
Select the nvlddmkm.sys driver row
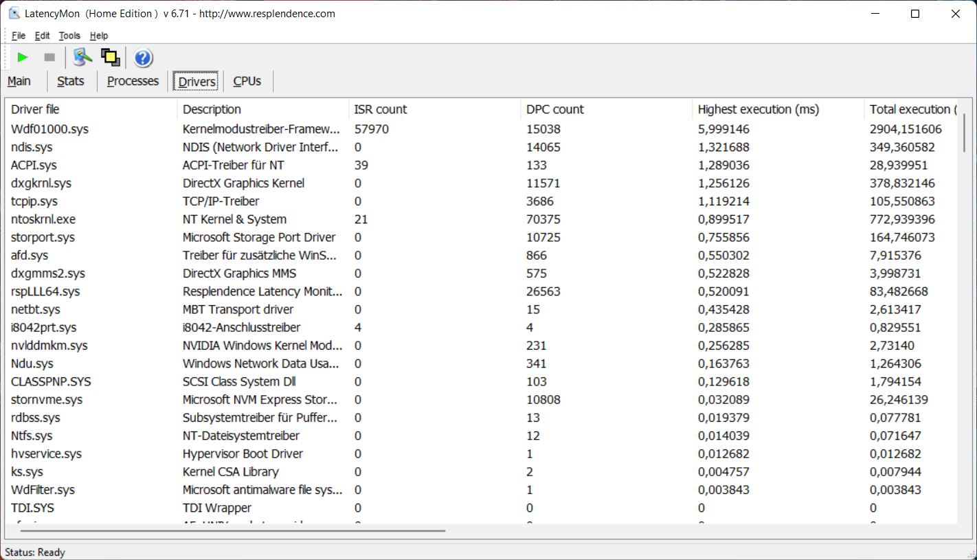(x=482, y=346)
